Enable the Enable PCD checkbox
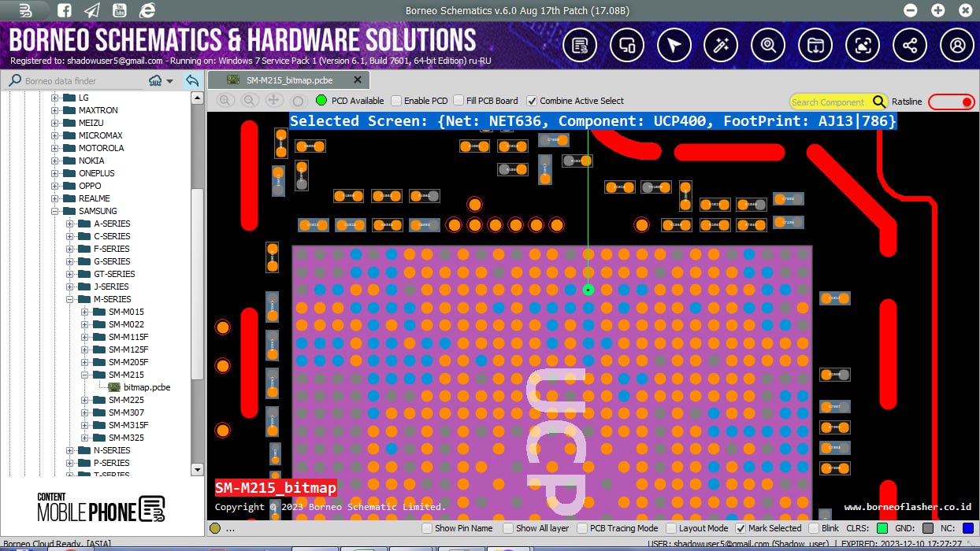This screenshot has width=980, height=551. click(397, 101)
